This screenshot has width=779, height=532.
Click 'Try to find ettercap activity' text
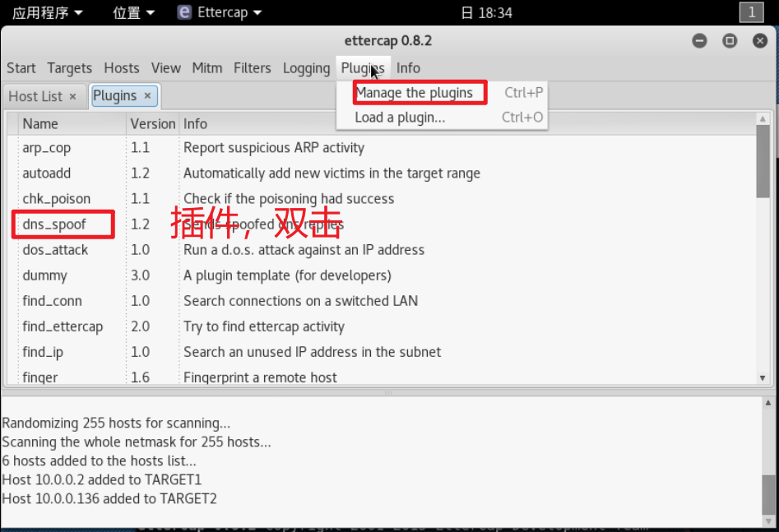tap(264, 327)
